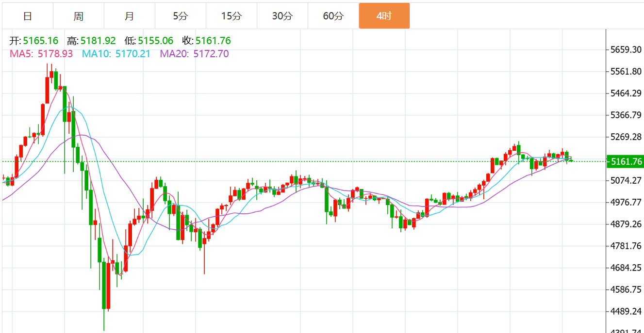The image size is (644, 333).
Task: Switch to the 5分 chart tab
Action: (x=180, y=16)
